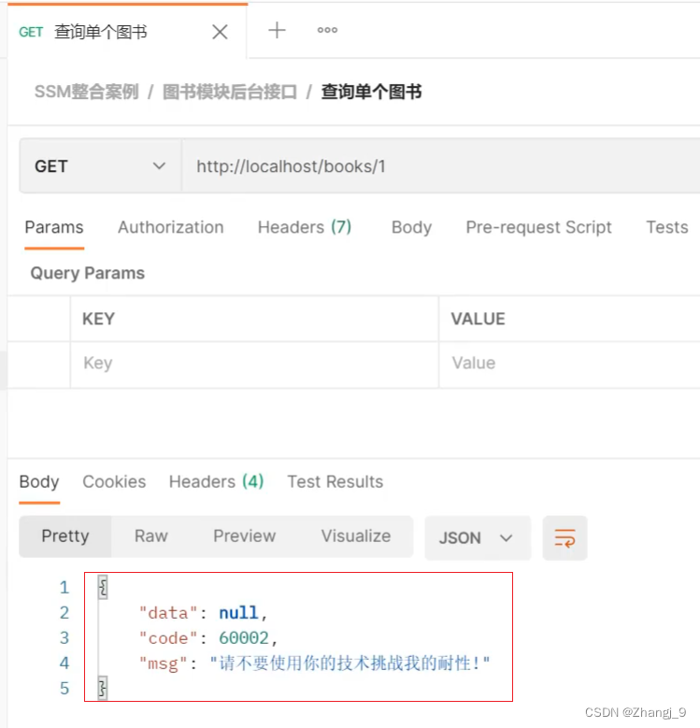Screen dimensions: 700x728
Task: Select the "data": null line
Action: coord(204,613)
